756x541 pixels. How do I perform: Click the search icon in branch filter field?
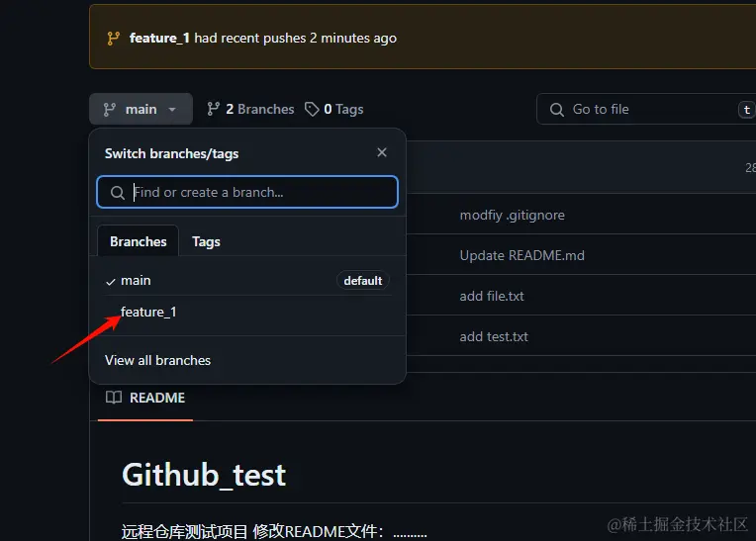pos(117,193)
